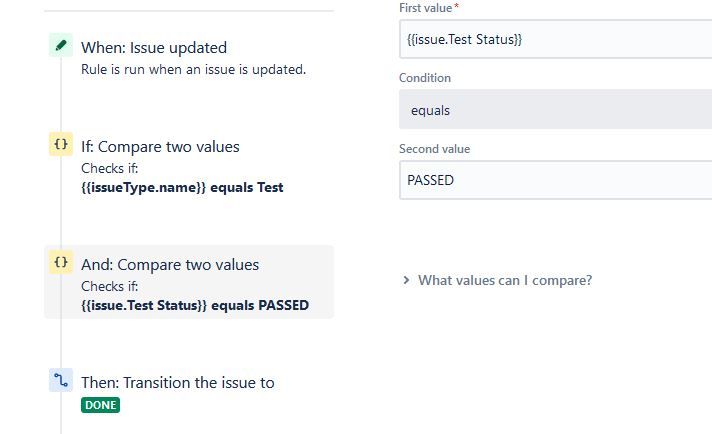Select the If condition curly braces icon
Screen dimensions: 712x434
point(61,144)
